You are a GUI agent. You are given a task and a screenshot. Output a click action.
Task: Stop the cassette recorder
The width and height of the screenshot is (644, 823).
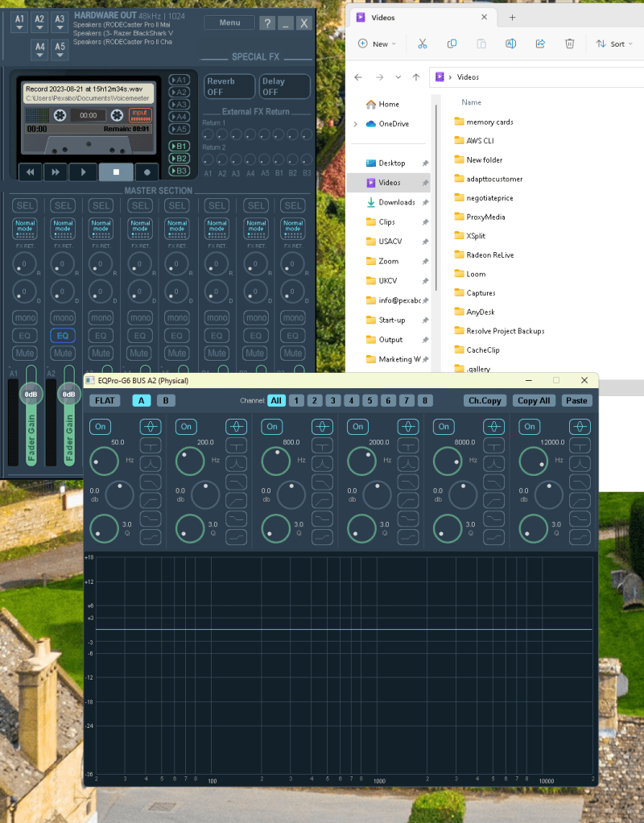click(116, 172)
